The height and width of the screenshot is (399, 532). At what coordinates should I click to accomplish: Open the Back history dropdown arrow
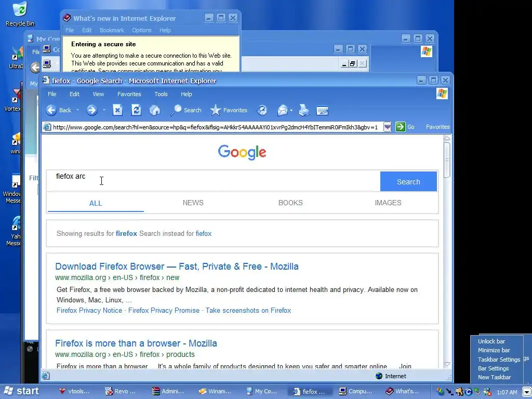77,110
